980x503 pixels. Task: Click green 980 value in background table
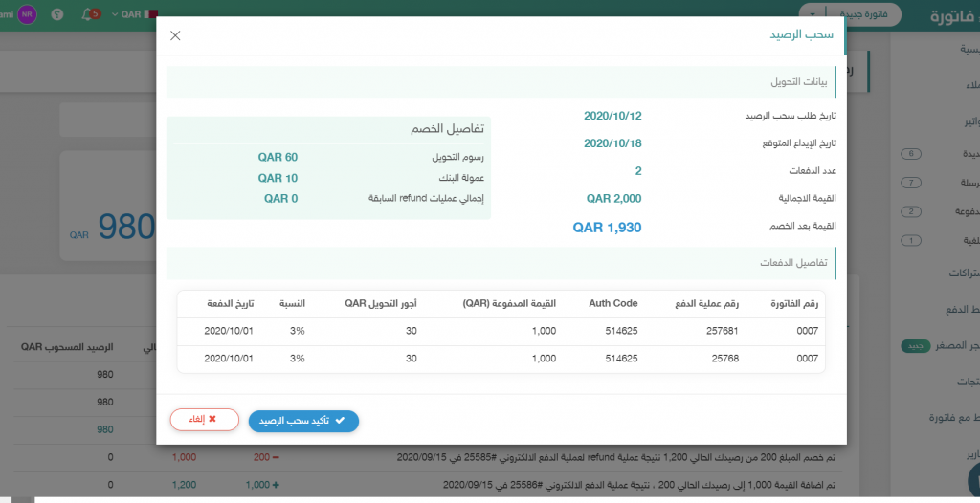[x=105, y=429]
